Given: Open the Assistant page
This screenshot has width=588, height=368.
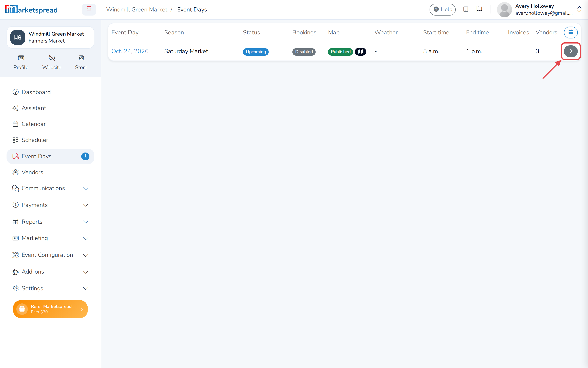Looking at the screenshot, I should pyautogui.click(x=50, y=108).
